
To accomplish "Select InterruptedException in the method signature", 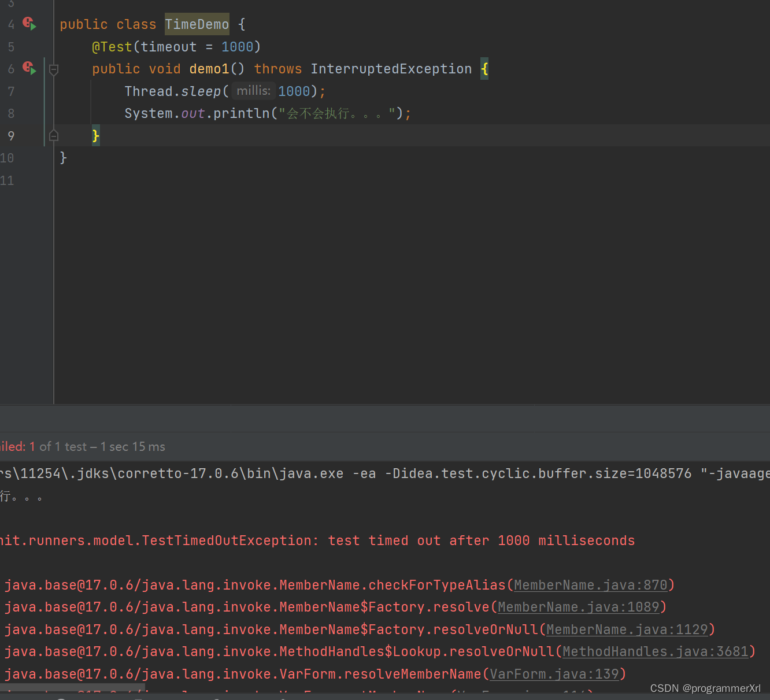I will [x=391, y=69].
